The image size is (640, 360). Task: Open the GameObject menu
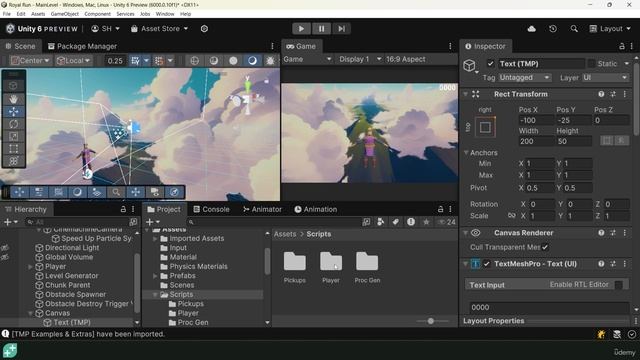pos(64,14)
